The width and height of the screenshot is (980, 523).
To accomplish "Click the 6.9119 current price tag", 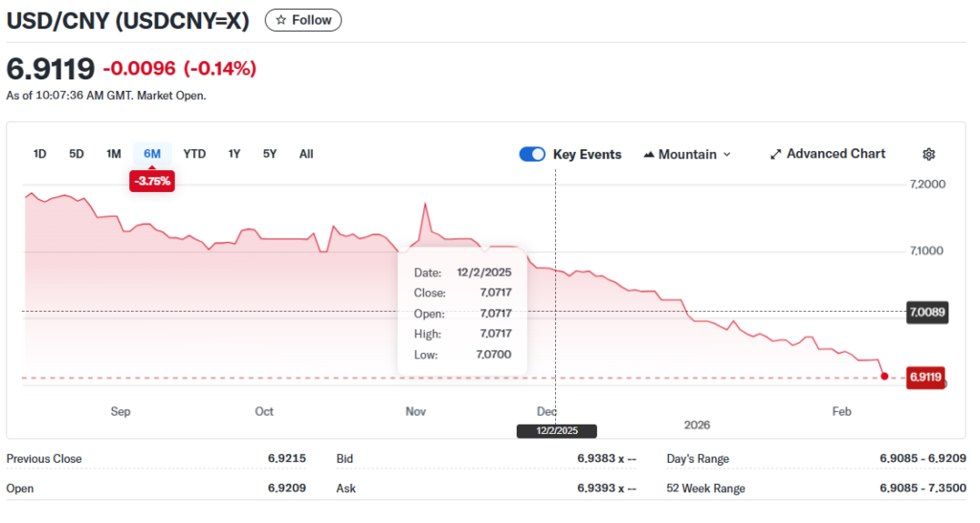I will 925,377.
